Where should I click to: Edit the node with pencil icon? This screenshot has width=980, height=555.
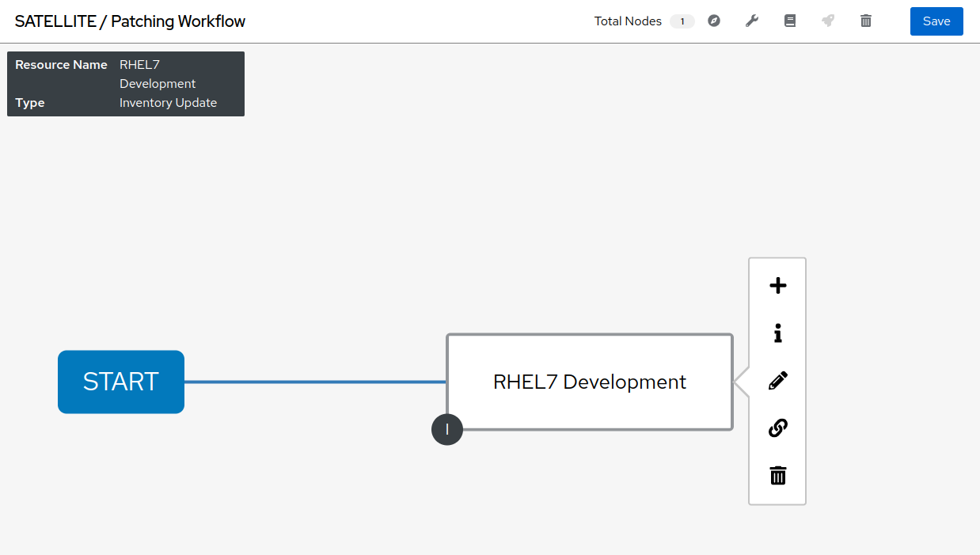(x=778, y=381)
